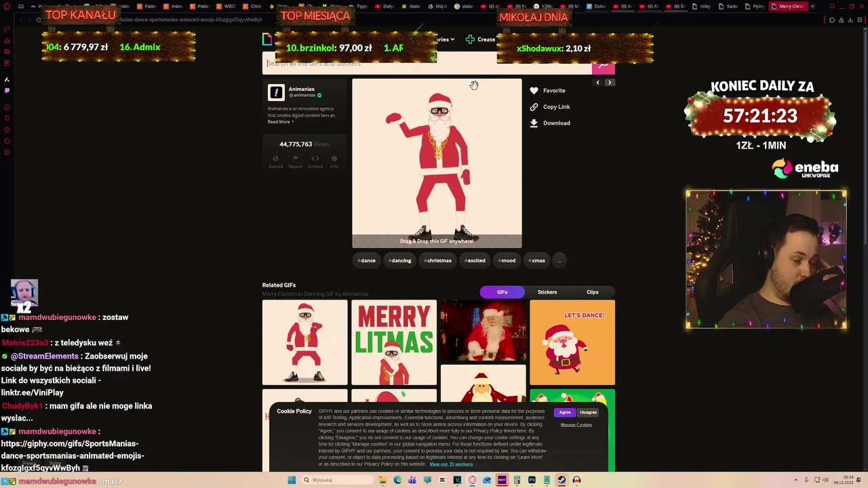
Task: Click the Animanias channel name
Action: point(301,89)
